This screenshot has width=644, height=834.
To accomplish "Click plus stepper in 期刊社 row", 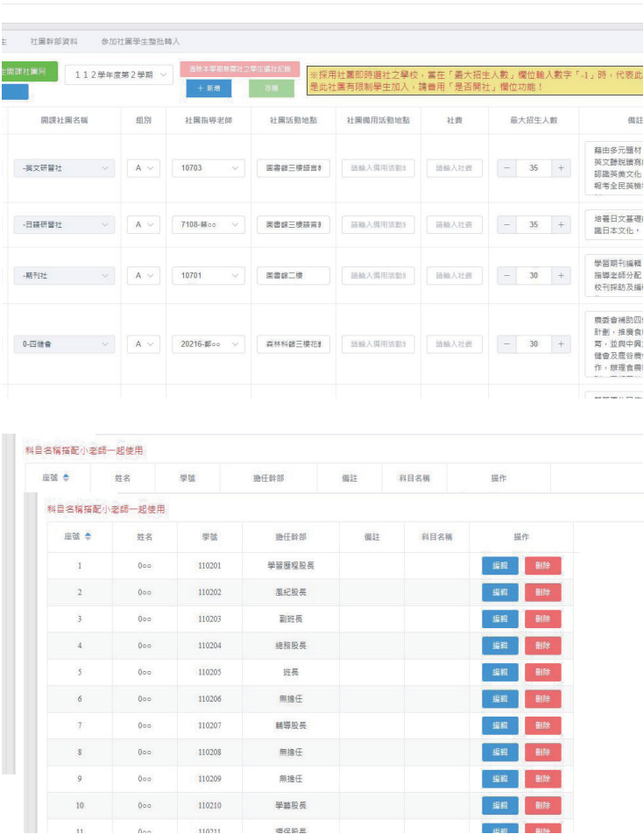I will coord(561,275).
